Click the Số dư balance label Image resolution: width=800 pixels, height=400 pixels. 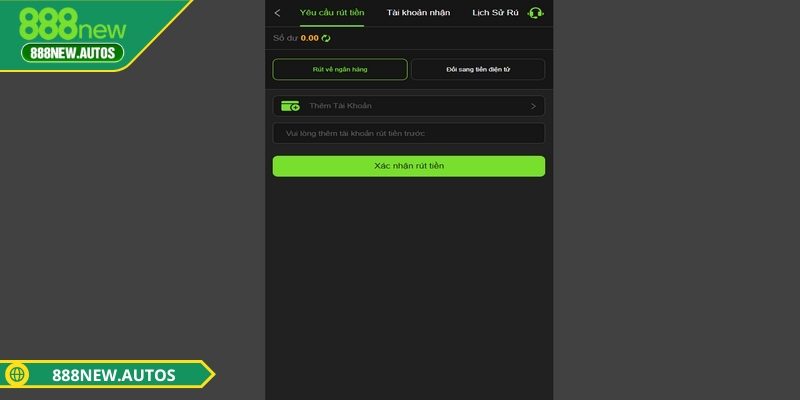coord(285,38)
